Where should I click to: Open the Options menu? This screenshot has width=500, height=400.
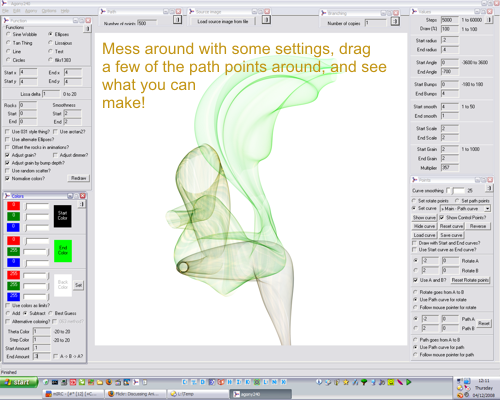point(49,11)
